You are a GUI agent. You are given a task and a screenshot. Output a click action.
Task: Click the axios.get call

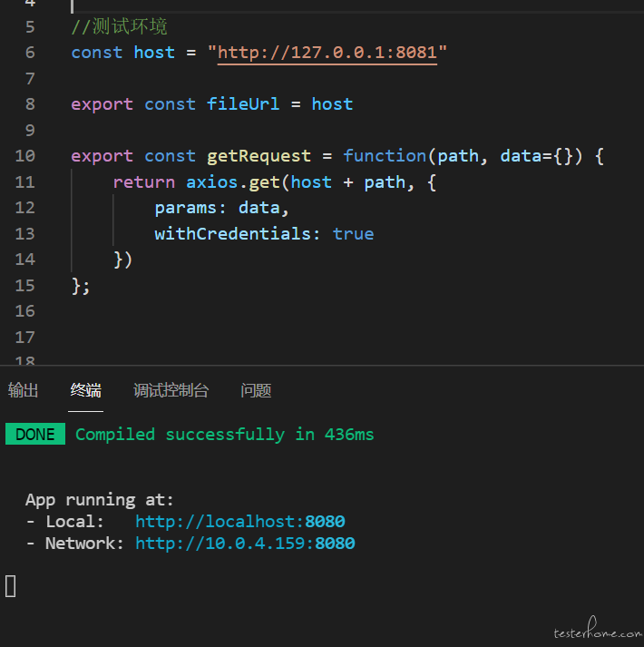tap(233, 182)
